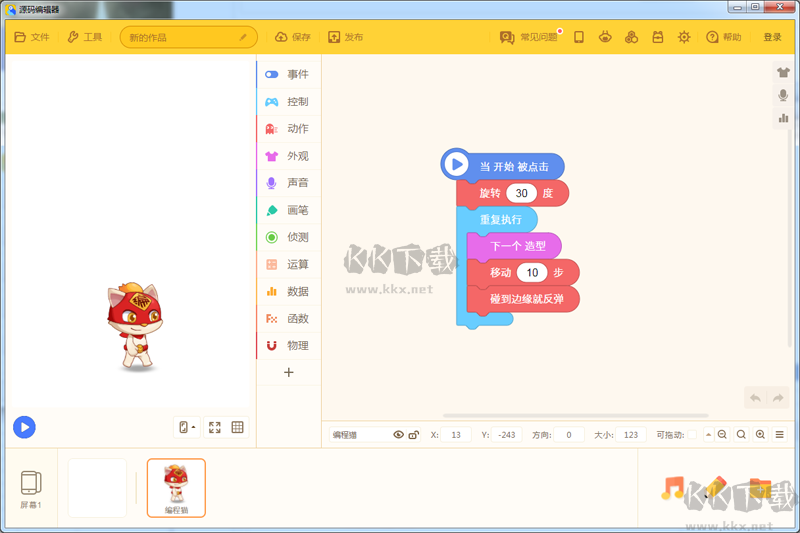Open the 帮助 help menu
800x533 pixels.
tap(723, 37)
